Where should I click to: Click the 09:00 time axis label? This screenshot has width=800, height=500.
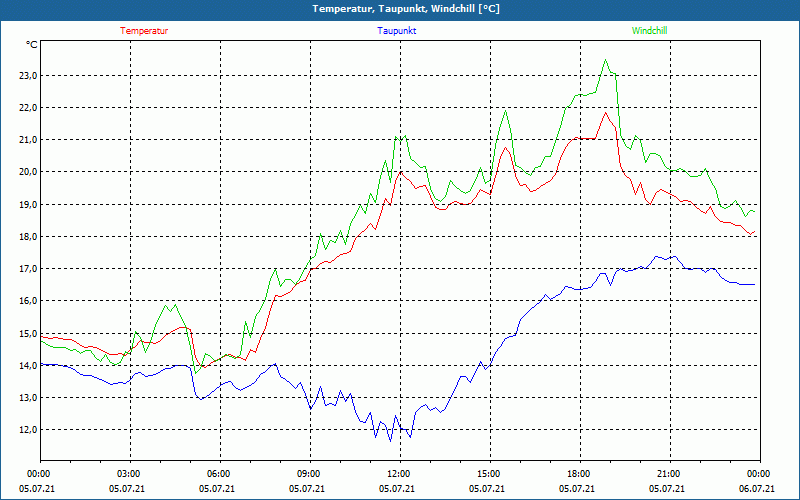[309, 474]
